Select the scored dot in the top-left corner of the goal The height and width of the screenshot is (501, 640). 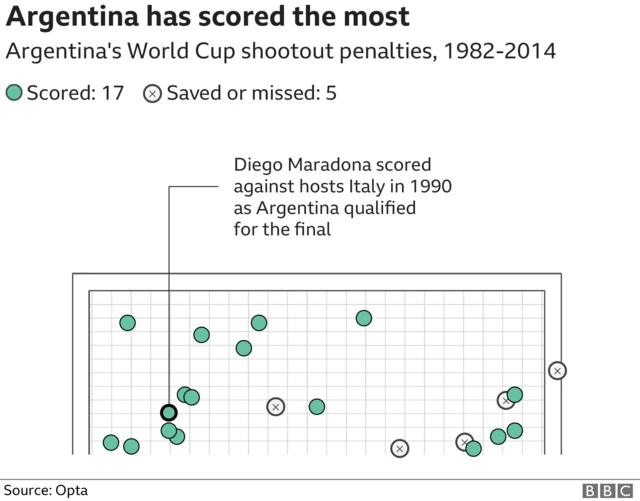(127, 322)
